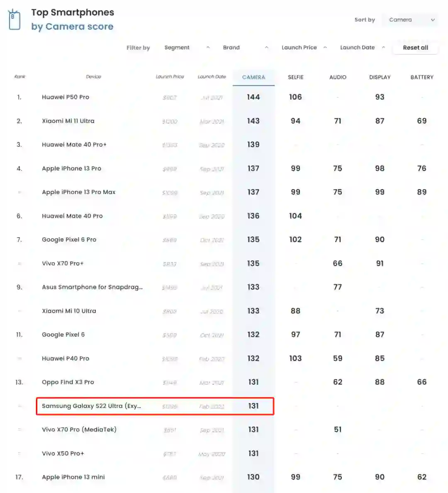Click selfie score 102 for Google Pixel 6 Pro

(295, 240)
